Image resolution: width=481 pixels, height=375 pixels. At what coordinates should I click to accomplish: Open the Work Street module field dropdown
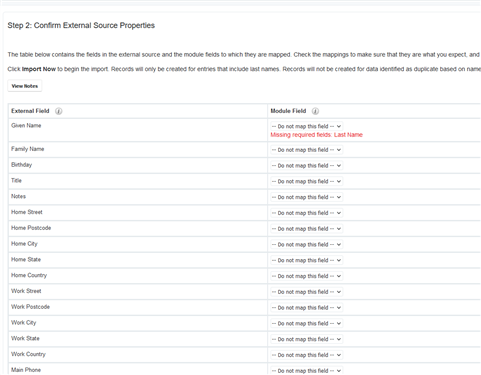click(306, 292)
